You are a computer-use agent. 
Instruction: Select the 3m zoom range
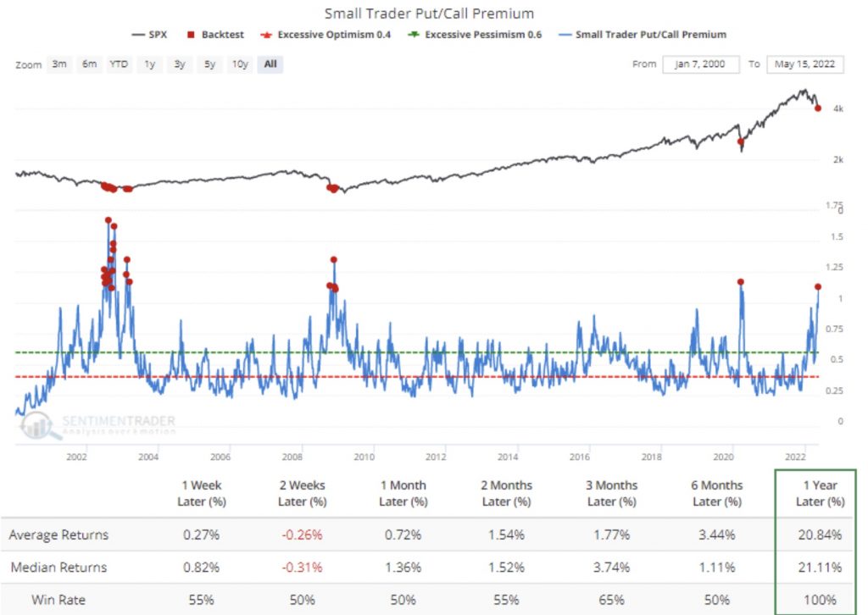tap(59, 64)
